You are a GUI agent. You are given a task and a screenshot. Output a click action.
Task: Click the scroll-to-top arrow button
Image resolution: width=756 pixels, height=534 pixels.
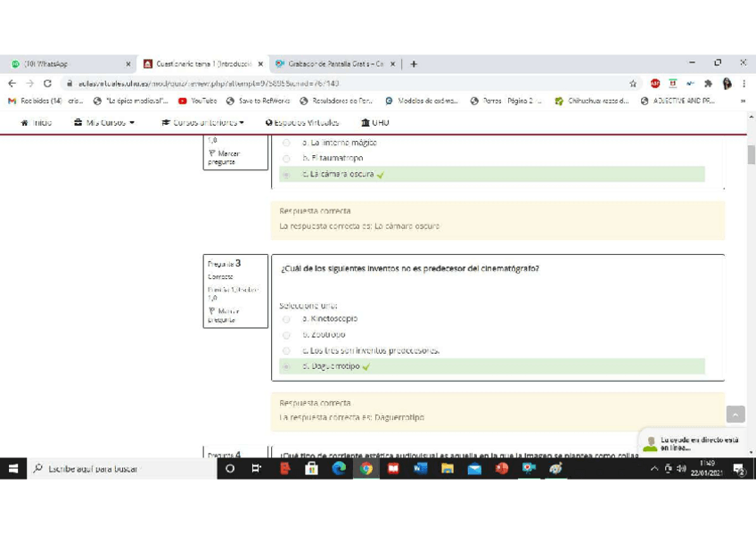pyautogui.click(x=735, y=415)
